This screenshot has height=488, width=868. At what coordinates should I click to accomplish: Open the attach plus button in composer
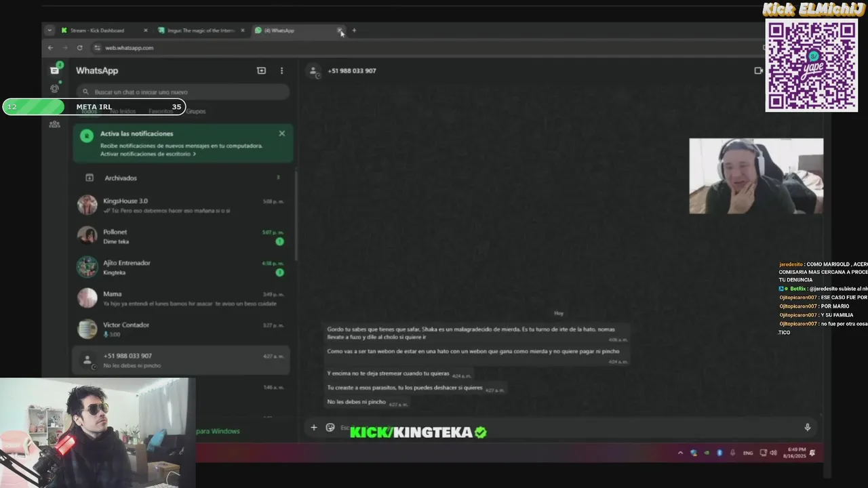(x=313, y=427)
